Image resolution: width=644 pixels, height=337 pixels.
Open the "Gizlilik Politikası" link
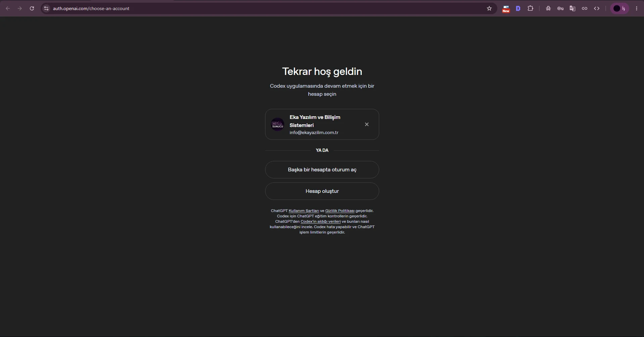coord(340,211)
